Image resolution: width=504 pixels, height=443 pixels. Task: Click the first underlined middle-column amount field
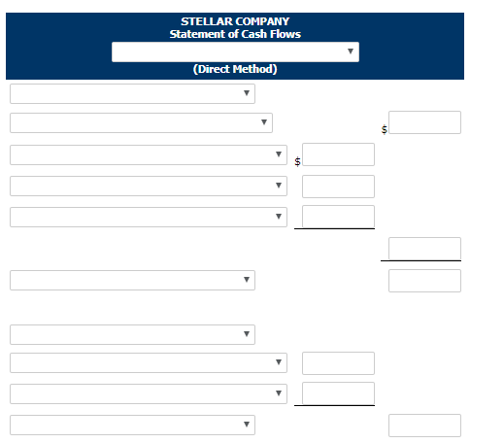coord(338,217)
